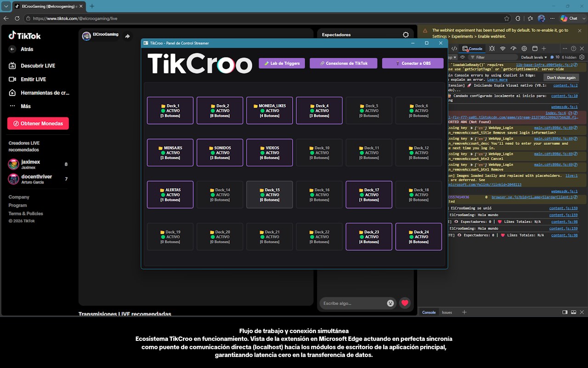
Task: Open the Terms & Policies link
Action: click(26, 213)
